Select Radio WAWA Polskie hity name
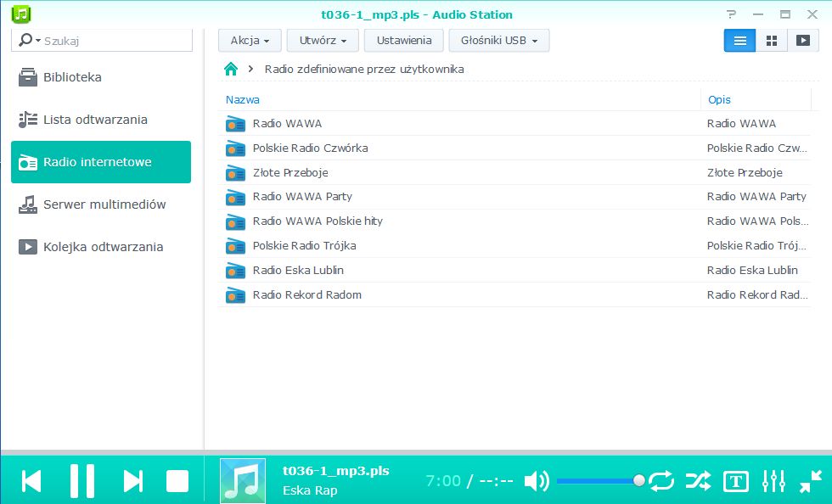The image size is (832, 504). click(318, 221)
